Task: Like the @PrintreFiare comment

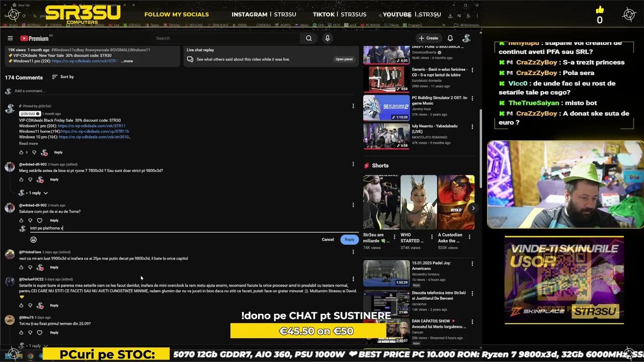Action: 21,267
